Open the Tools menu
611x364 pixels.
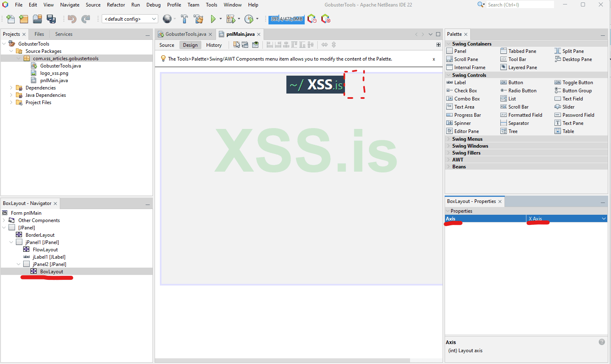pyautogui.click(x=212, y=5)
